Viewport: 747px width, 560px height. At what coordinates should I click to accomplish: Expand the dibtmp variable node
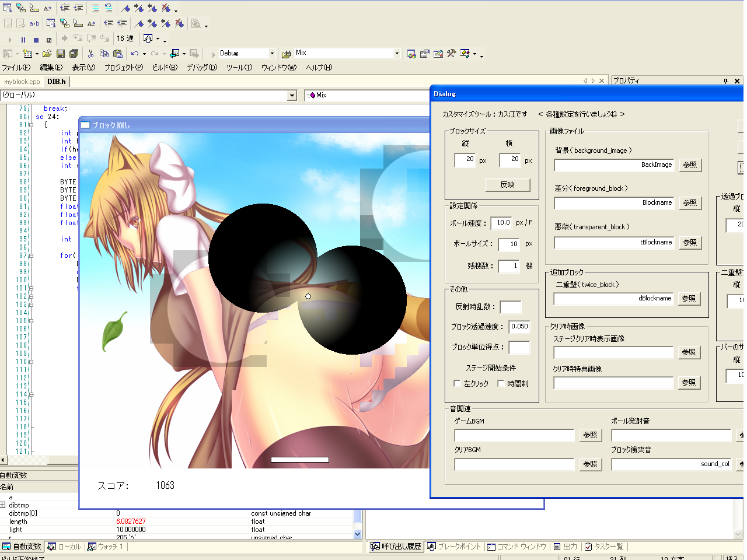click(3, 505)
